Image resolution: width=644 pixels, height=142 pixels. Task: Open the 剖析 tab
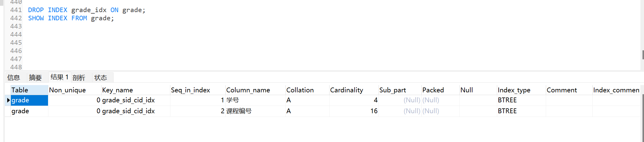pyautogui.click(x=79, y=78)
